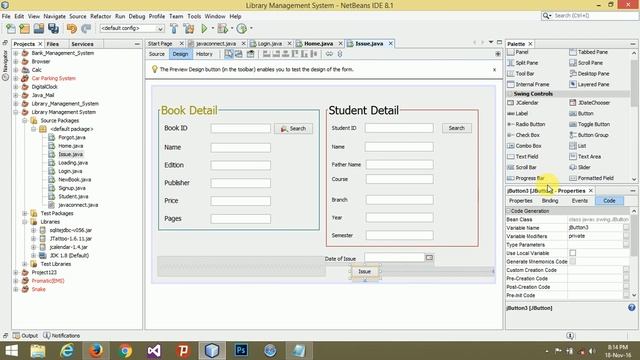Click the Output panel button
The width and height of the screenshot is (640, 360).
[25, 336]
